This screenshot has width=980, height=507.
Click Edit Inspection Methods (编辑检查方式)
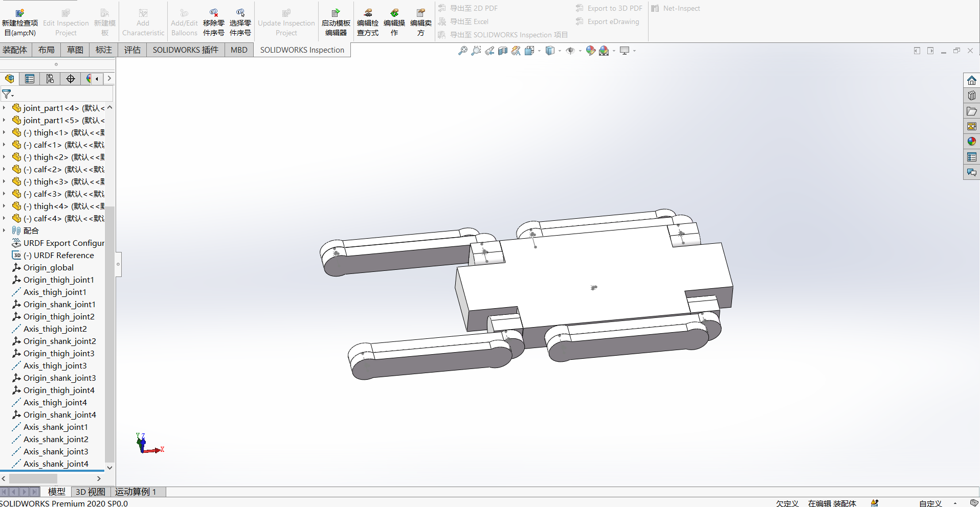(368, 23)
